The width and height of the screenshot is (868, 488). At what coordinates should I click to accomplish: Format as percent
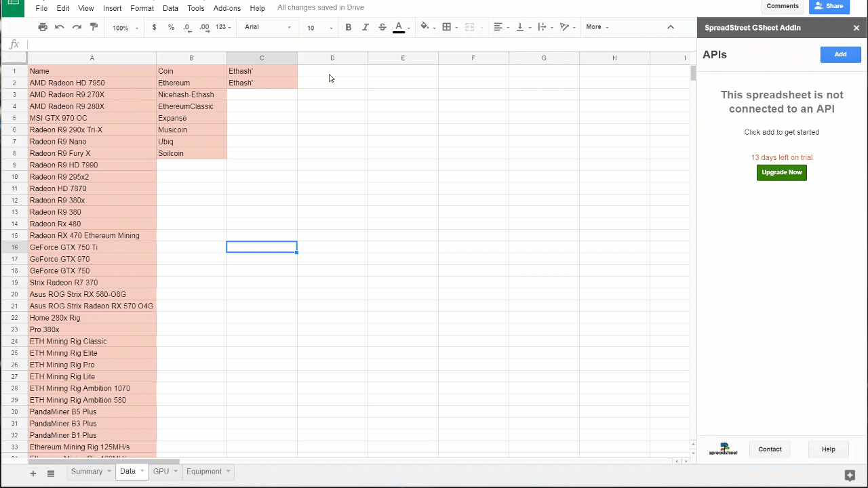pos(171,27)
